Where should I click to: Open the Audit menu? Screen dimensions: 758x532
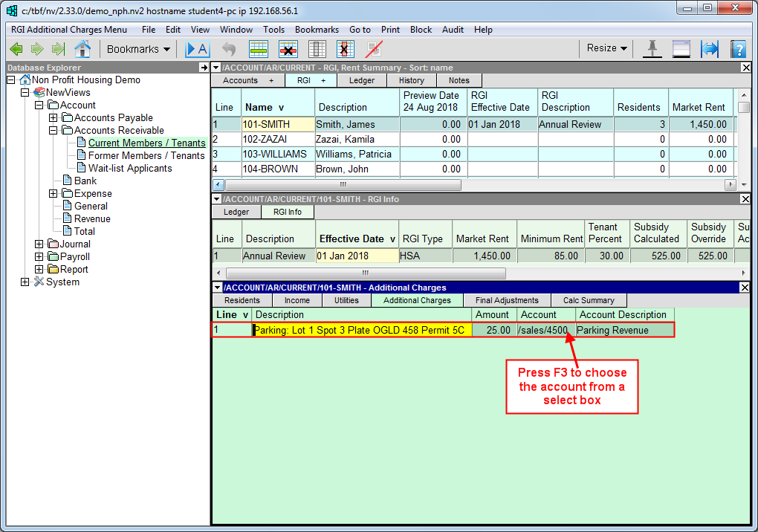coord(453,30)
